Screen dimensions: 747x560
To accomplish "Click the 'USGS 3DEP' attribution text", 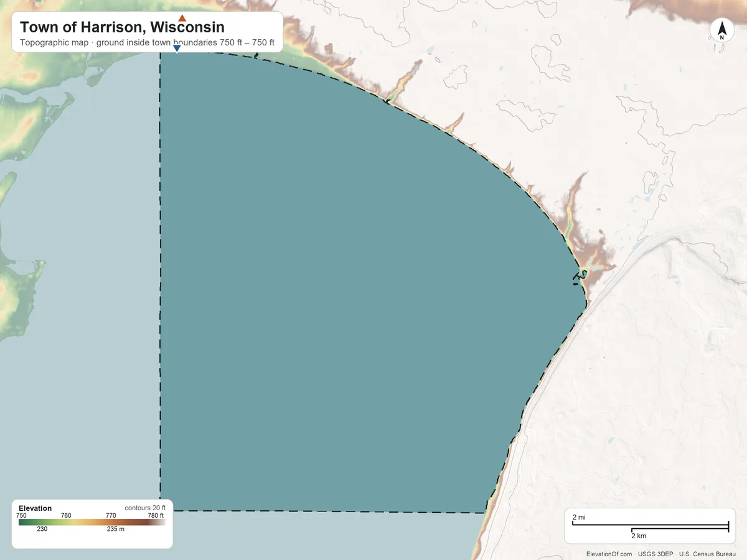I will point(656,554).
